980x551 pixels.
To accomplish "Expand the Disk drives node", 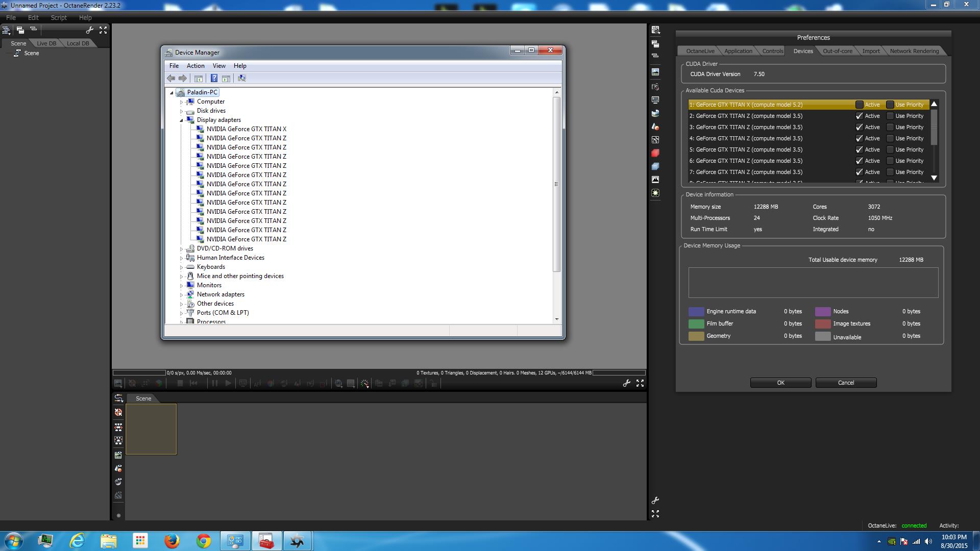I will click(x=181, y=111).
